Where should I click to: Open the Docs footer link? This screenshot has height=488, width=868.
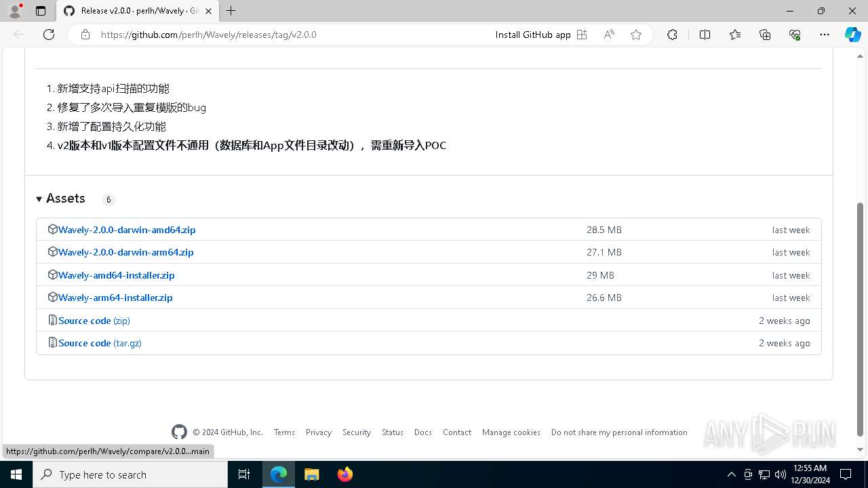pyautogui.click(x=423, y=432)
